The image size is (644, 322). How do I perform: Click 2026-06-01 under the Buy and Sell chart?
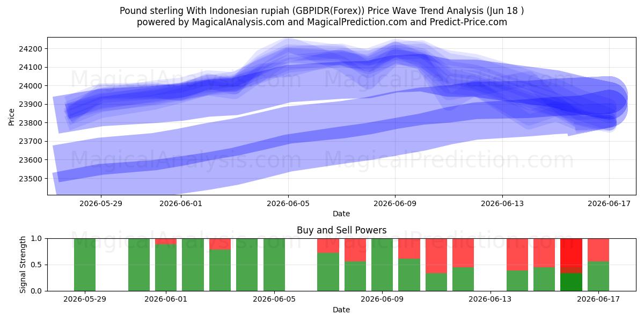click(166, 299)
